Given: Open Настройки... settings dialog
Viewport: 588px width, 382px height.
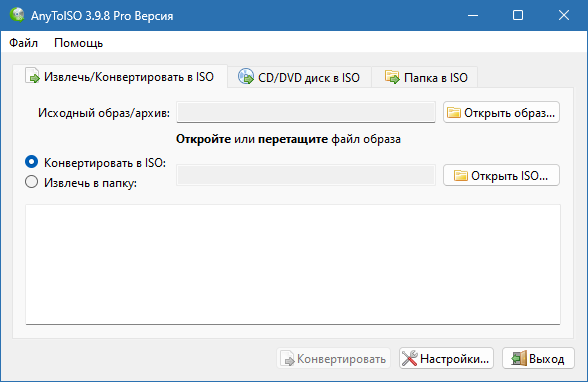Looking at the screenshot, I should point(446,358).
